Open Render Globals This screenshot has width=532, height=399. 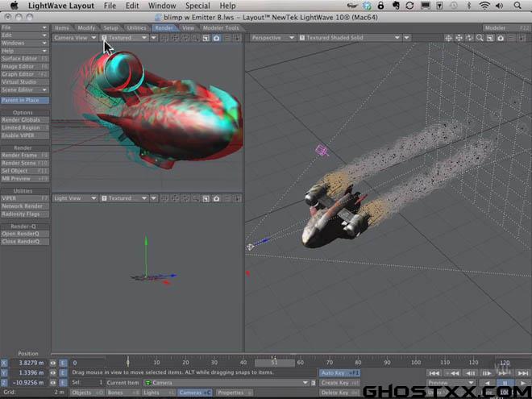tap(25, 120)
